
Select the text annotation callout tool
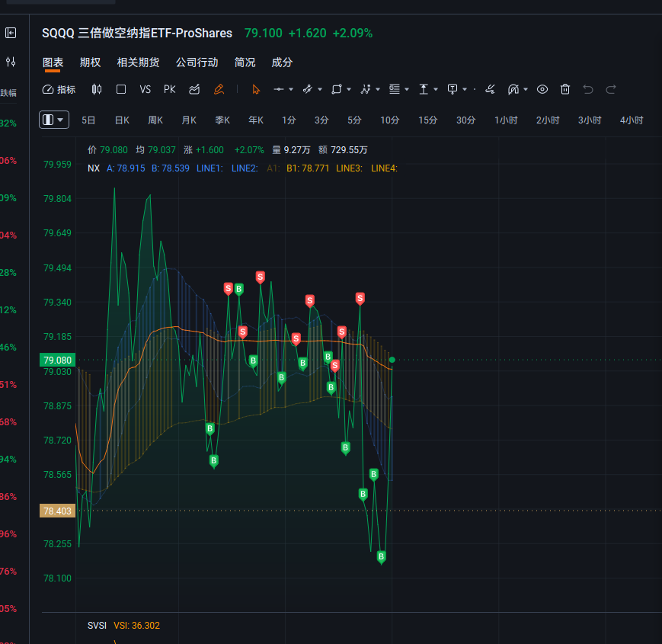[453, 89]
